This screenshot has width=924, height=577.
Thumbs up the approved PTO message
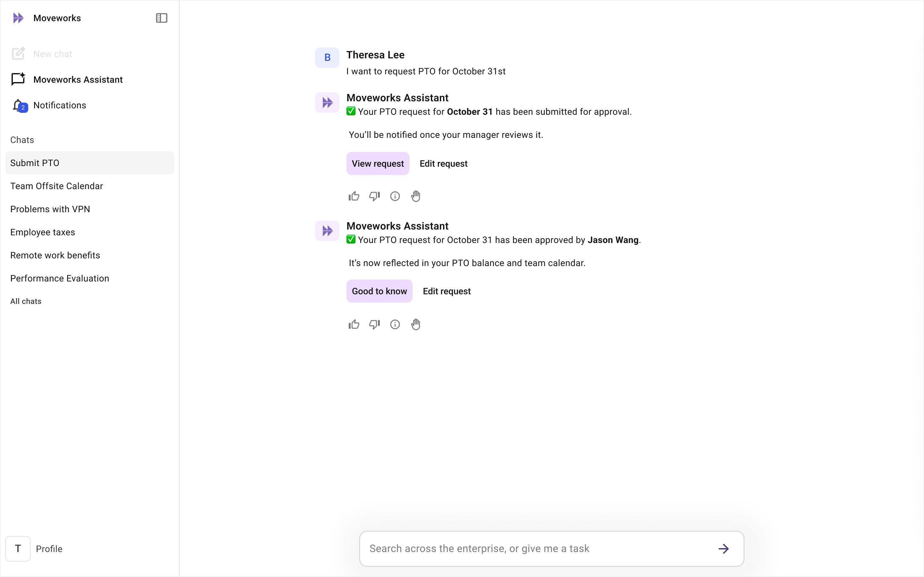pyautogui.click(x=354, y=324)
